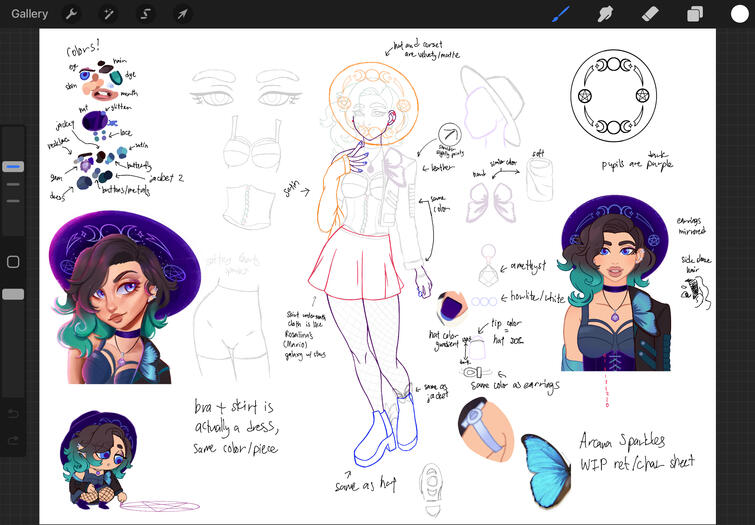This screenshot has width=755, height=525.
Task: Select the Eraser tool
Action: [x=650, y=14]
